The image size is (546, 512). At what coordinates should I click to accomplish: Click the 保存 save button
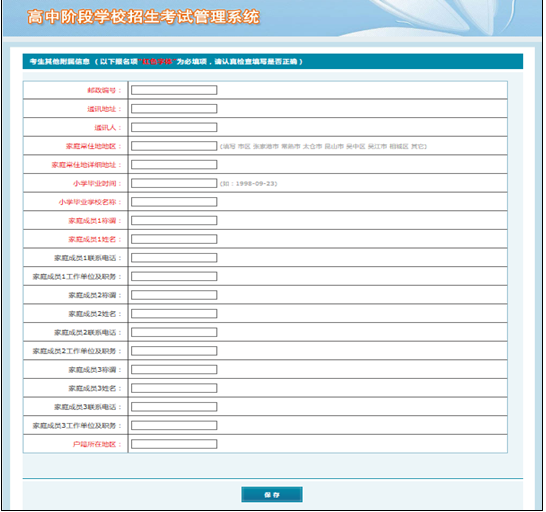tap(272, 495)
